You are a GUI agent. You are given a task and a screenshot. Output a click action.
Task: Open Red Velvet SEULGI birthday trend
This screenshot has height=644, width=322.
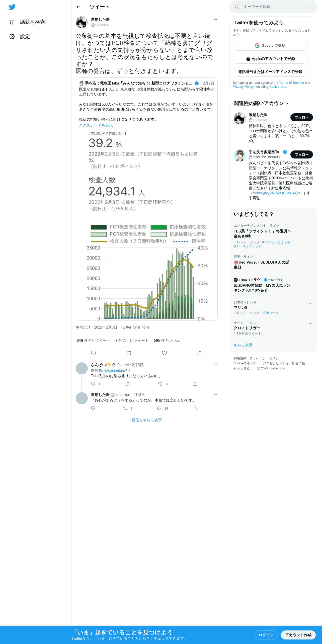pos(261,265)
